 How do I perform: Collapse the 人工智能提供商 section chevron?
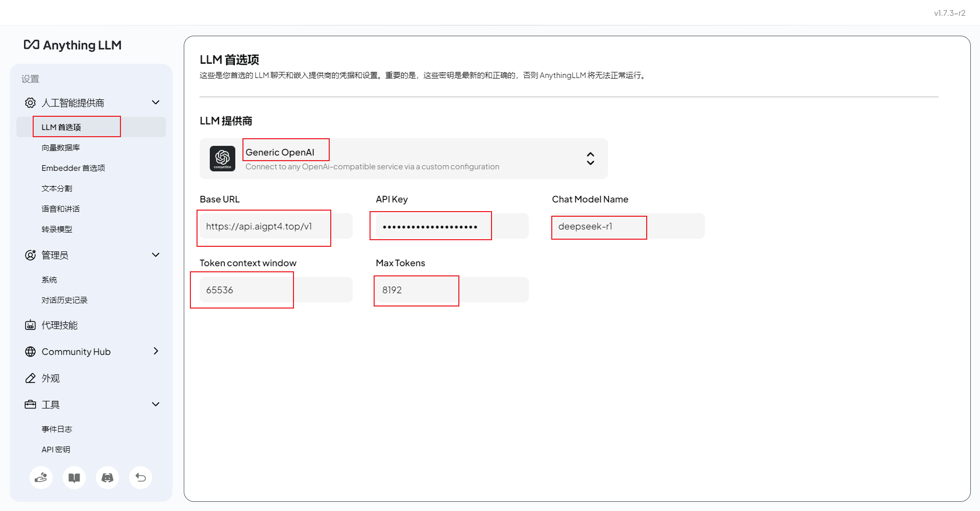point(156,103)
